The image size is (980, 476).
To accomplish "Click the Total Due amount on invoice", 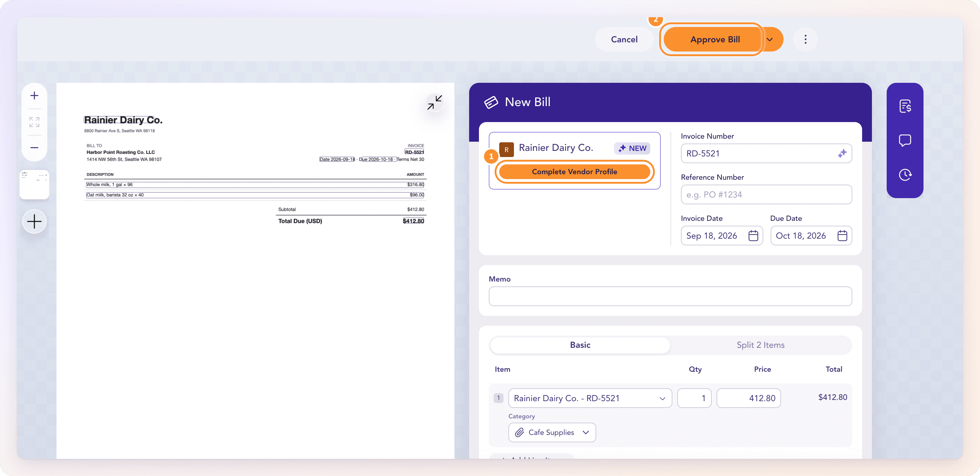I will click(413, 221).
